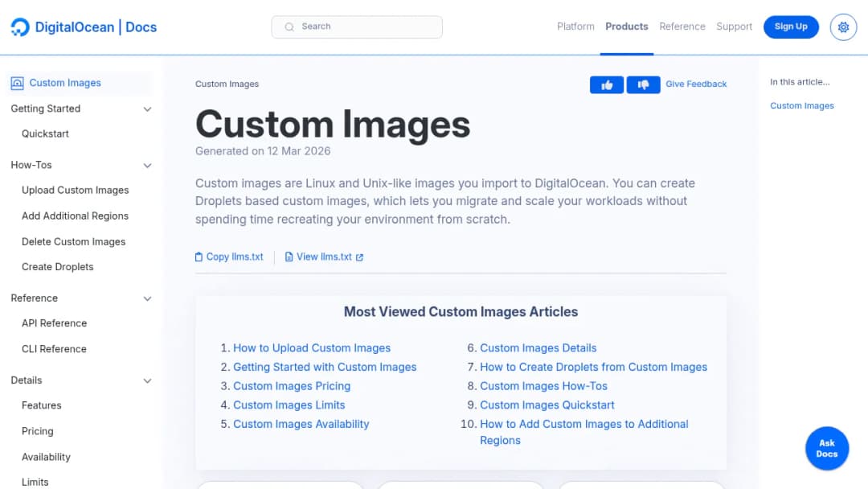Click How-Tos sidebar heading
Image resolution: width=868 pixels, height=489 pixels.
tap(31, 165)
